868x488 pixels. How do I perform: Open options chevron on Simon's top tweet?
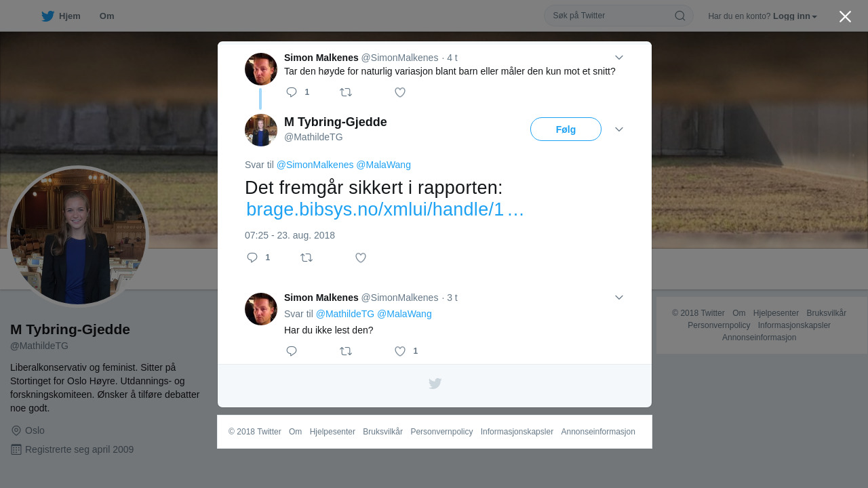[x=618, y=58]
